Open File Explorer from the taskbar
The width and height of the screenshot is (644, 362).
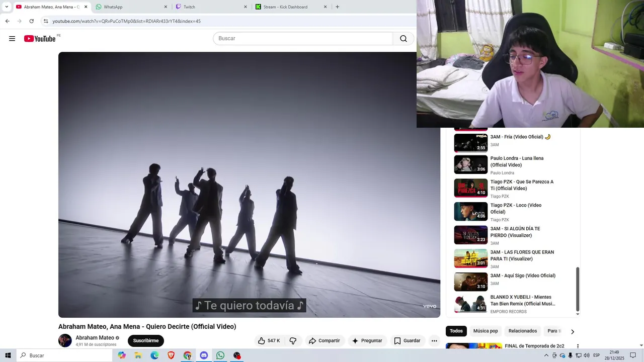click(x=138, y=355)
